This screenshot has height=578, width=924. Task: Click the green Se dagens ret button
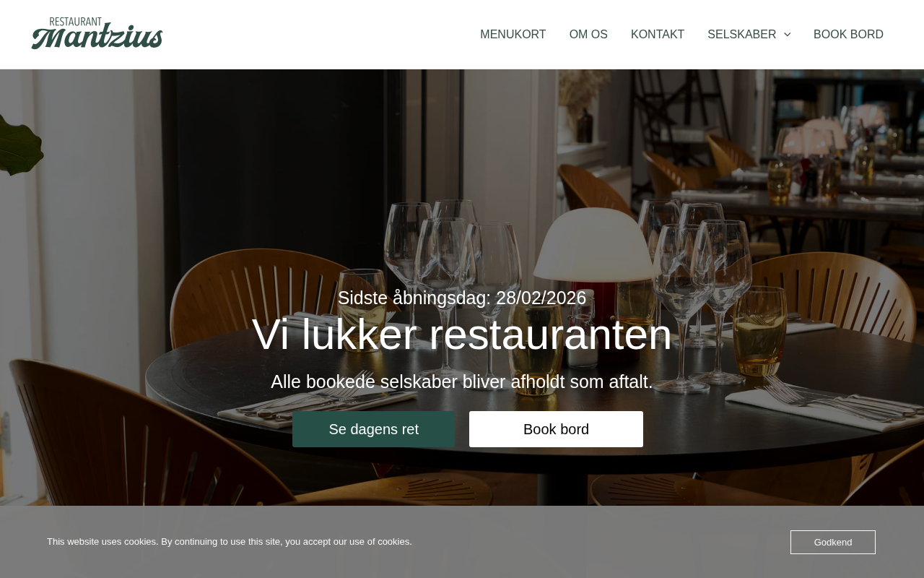(x=373, y=429)
